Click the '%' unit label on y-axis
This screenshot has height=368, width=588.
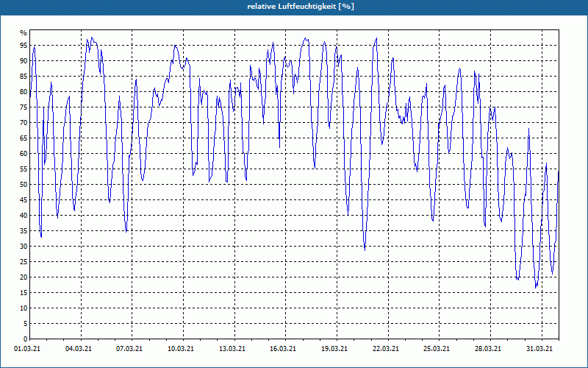(24, 33)
